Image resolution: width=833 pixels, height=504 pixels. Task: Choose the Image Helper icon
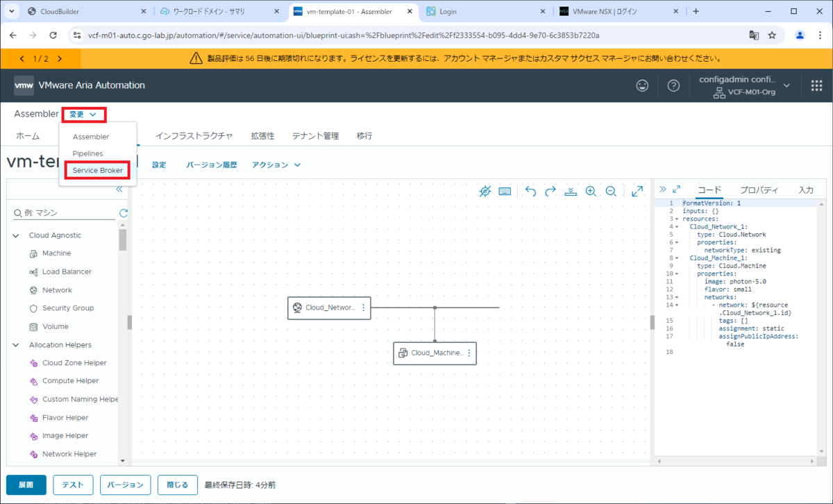tap(33, 436)
